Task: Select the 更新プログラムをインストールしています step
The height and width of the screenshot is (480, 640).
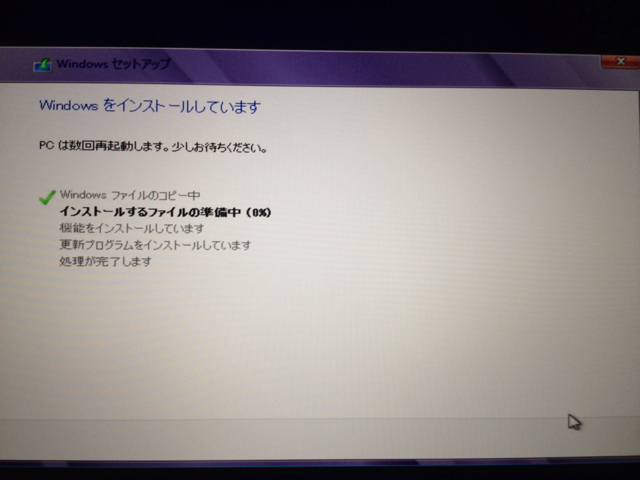Action: point(155,245)
